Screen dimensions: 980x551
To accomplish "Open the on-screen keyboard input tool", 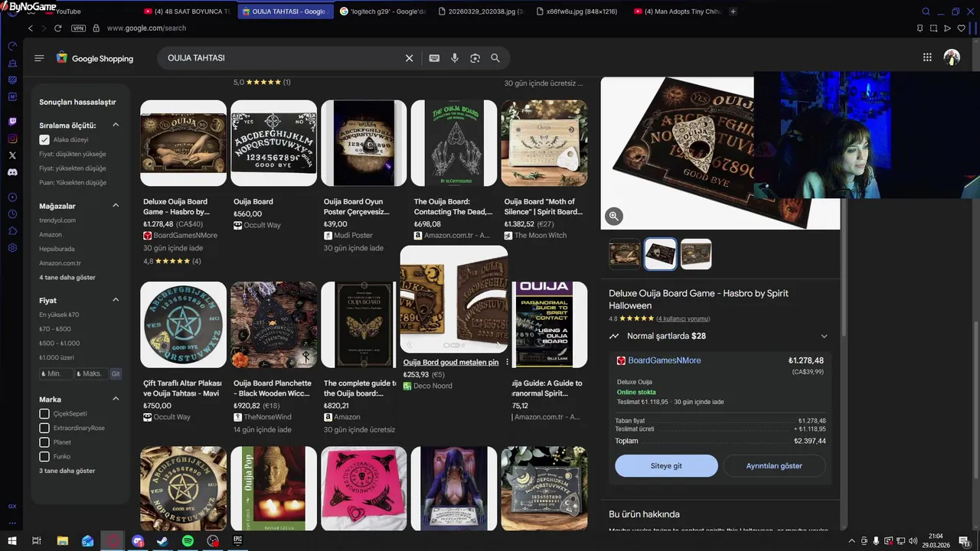I will click(434, 58).
